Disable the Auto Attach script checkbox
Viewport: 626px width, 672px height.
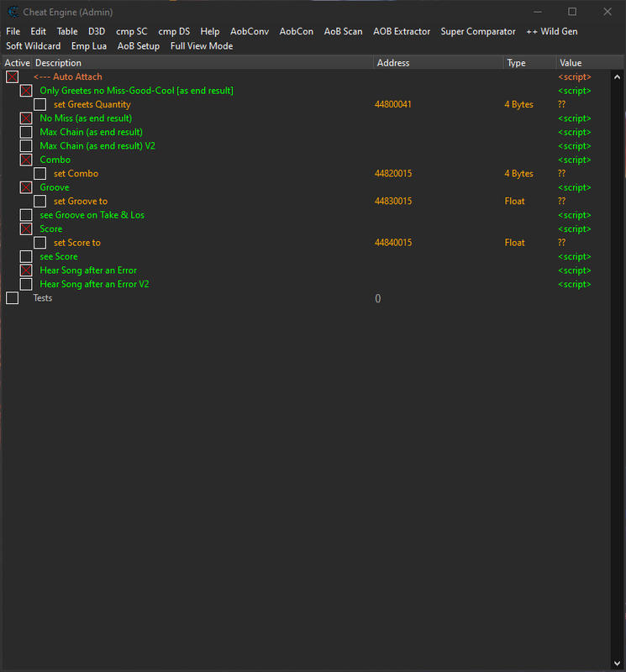[13, 76]
